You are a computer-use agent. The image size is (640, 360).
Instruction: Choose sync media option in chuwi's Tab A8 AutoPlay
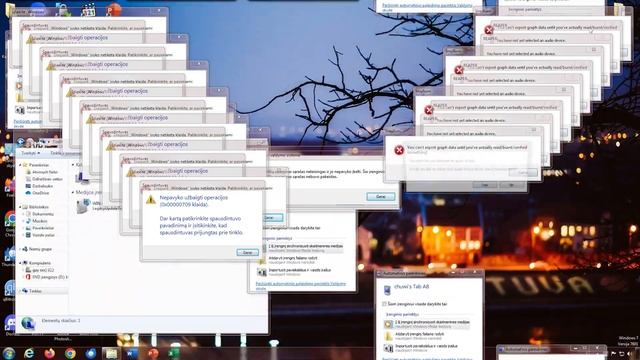click(427, 324)
